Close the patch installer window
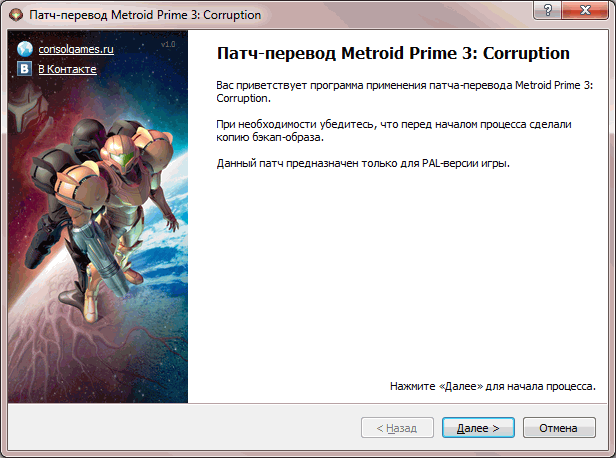The height and width of the screenshot is (458, 616). 585,10
